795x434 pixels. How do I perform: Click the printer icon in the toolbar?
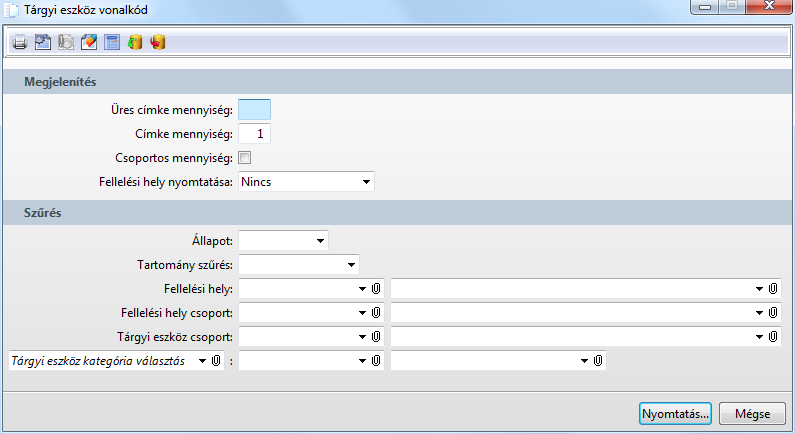point(20,42)
